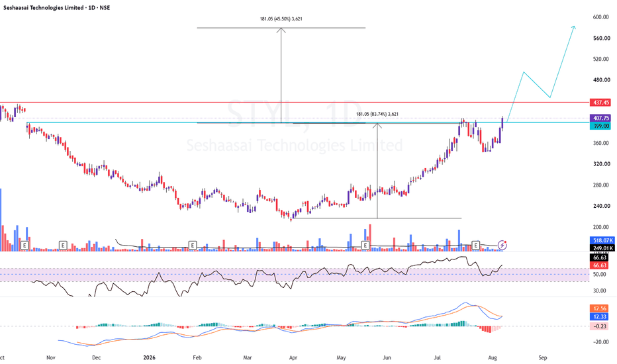Click the Aug label on time axis
The image size is (617, 364).
coord(493,357)
